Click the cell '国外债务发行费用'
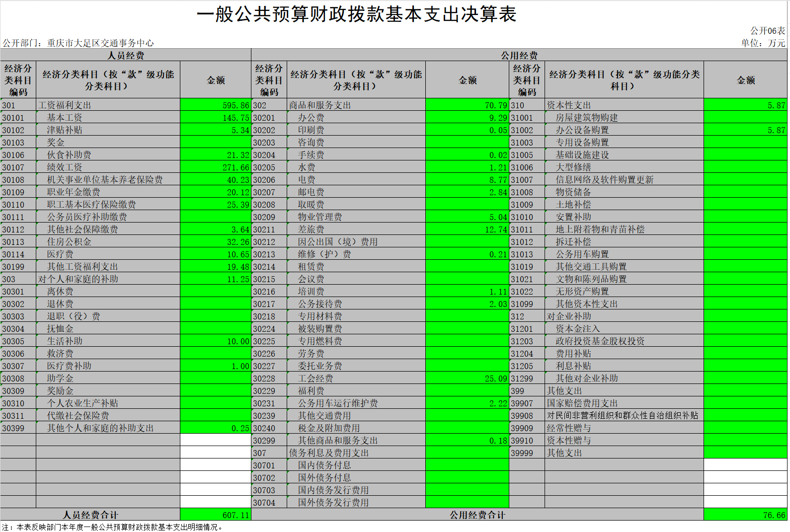 click(356, 502)
